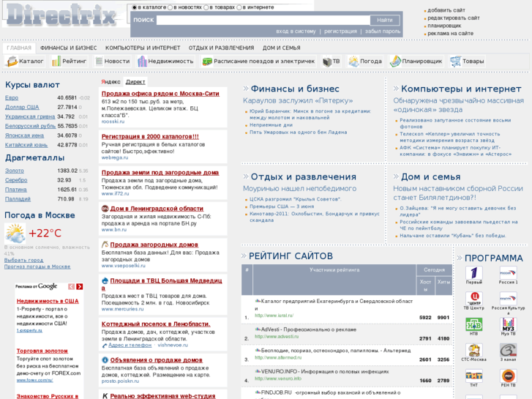532x399 pixels.
Task: Open the 'редактировать сайт' link
Action: 454,18
